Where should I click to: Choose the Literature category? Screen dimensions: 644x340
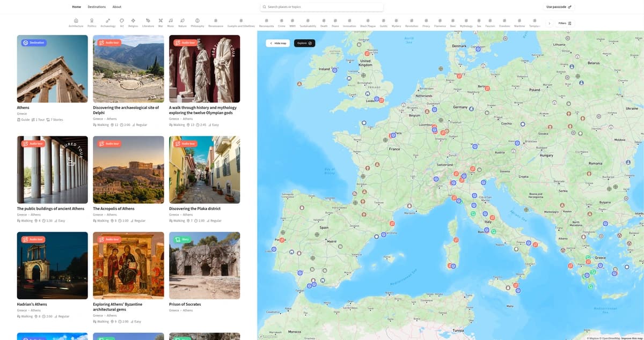click(x=148, y=23)
